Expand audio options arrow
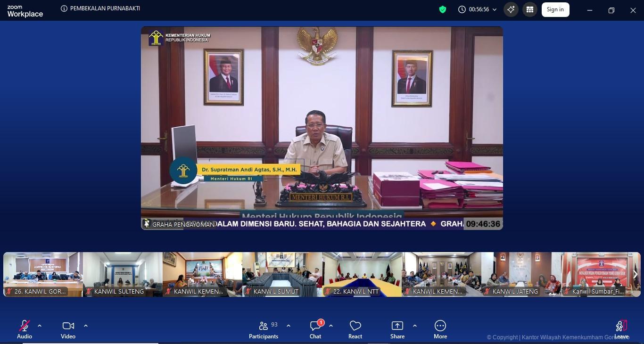The height and width of the screenshot is (344, 644). pyautogui.click(x=40, y=326)
